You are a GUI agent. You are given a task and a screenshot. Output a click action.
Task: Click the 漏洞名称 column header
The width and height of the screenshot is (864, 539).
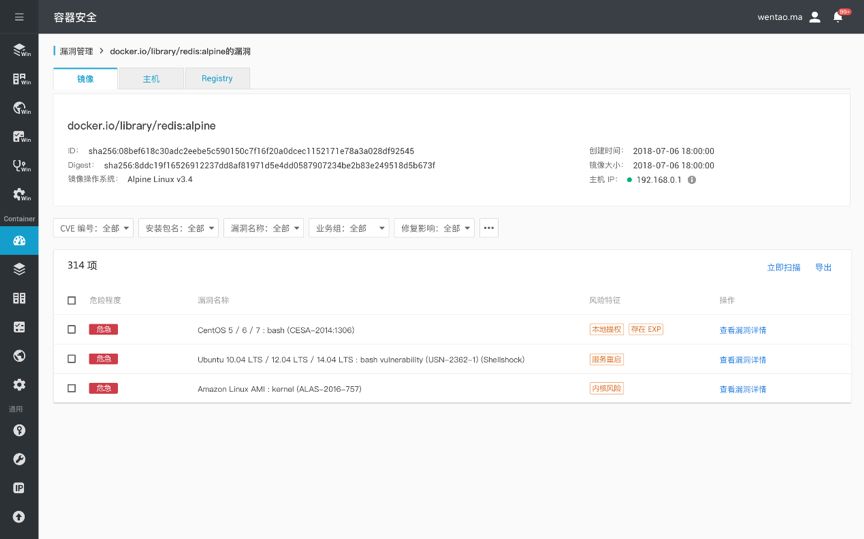coord(213,300)
